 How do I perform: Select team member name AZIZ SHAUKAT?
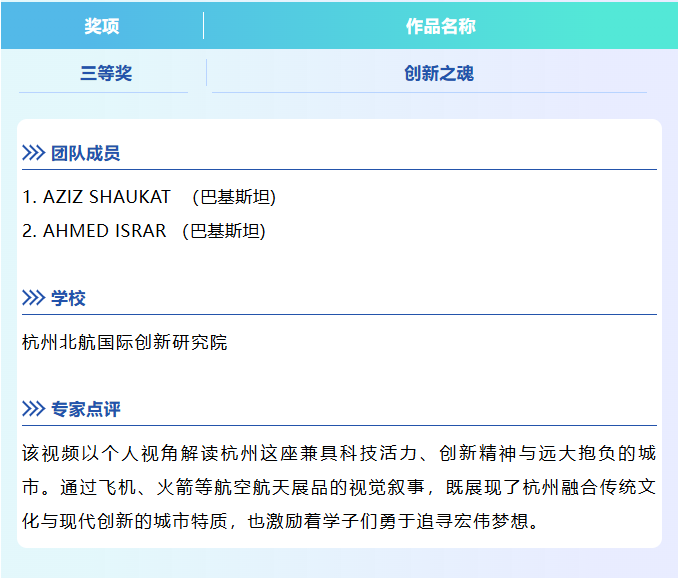(107, 197)
